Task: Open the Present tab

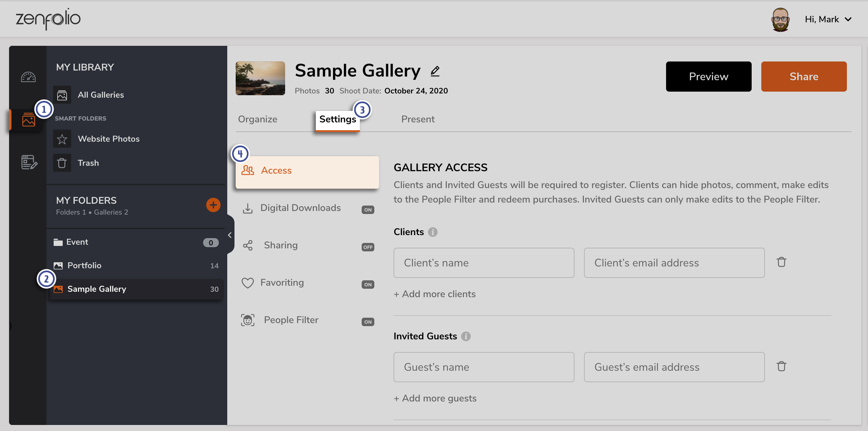Action: coord(418,119)
